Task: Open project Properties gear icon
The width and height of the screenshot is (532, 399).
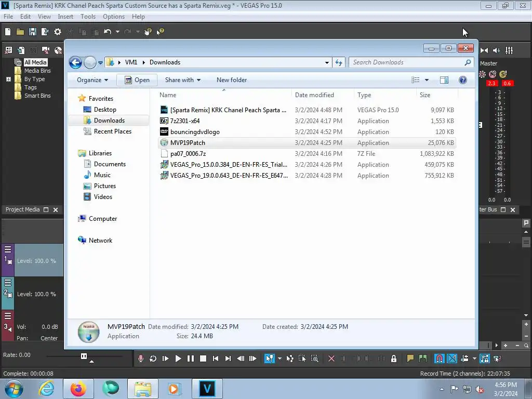Action: click(58, 32)
